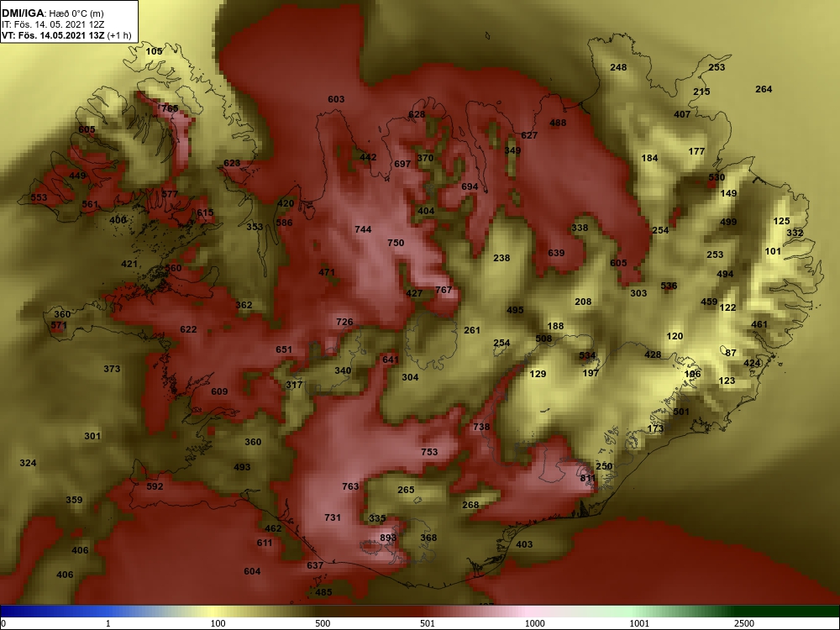
Task: Click the map value '87'
Action: pyautogui.click(x=731, y=353)
